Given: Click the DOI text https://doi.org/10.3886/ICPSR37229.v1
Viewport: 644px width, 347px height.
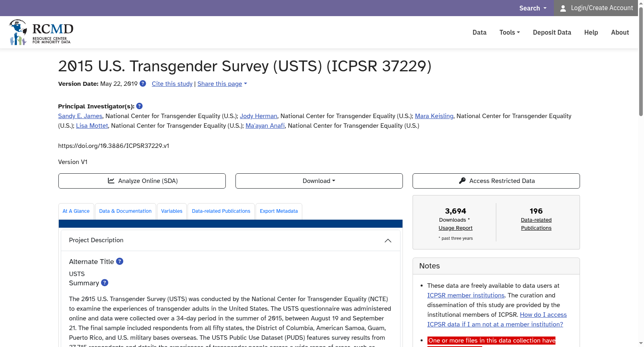Looking at the screenshot, I should pos(114,145).
